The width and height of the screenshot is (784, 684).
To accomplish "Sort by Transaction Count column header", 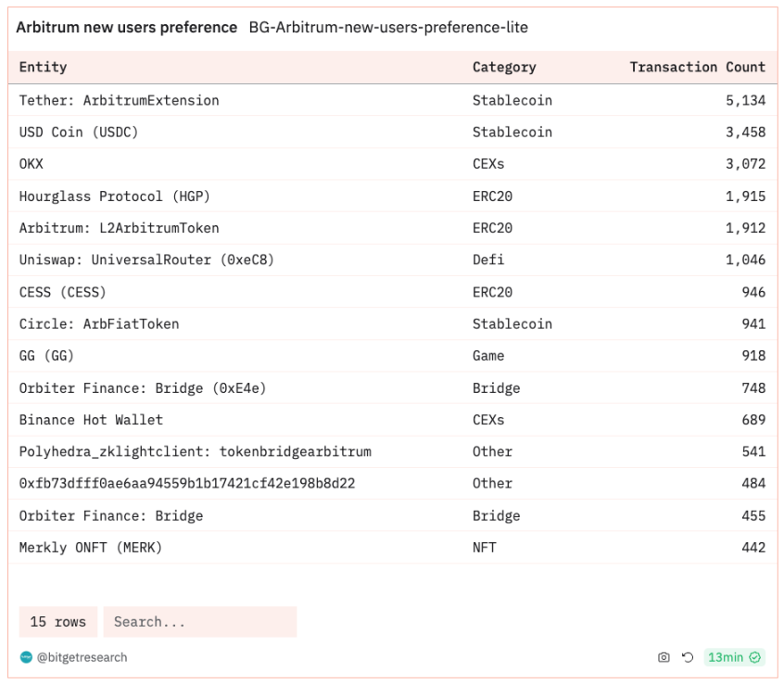I will pos(698,67).
